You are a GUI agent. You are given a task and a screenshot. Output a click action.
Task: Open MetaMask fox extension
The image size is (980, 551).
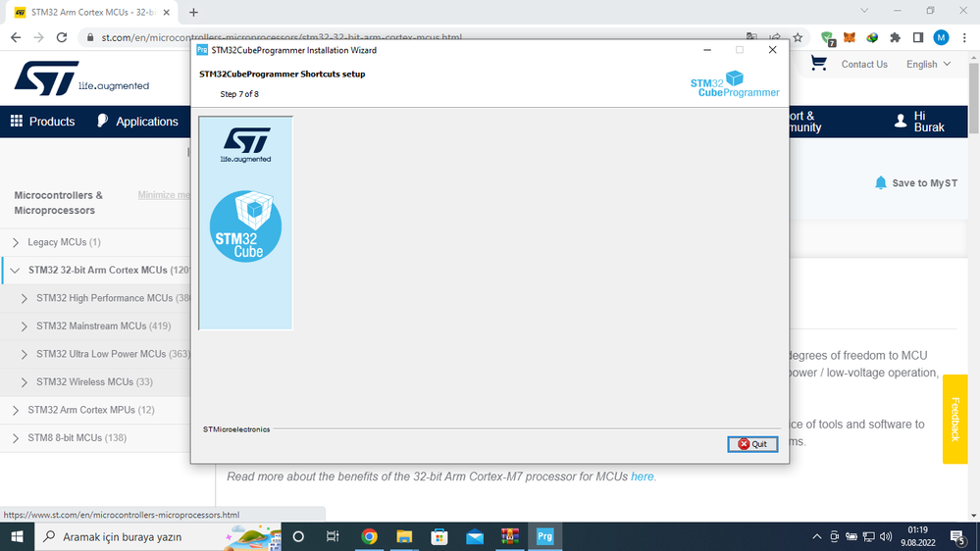coord(850,37)
